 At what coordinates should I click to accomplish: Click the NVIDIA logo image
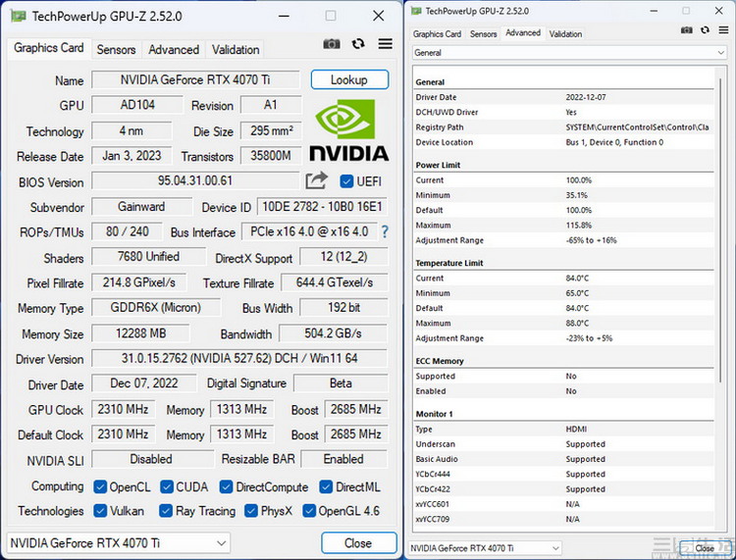pos(348,129)
